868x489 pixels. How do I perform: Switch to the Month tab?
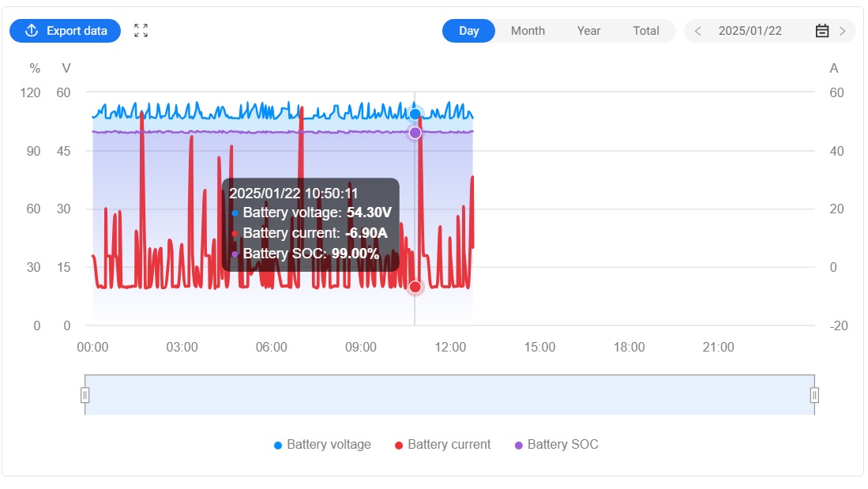(528, 31)
